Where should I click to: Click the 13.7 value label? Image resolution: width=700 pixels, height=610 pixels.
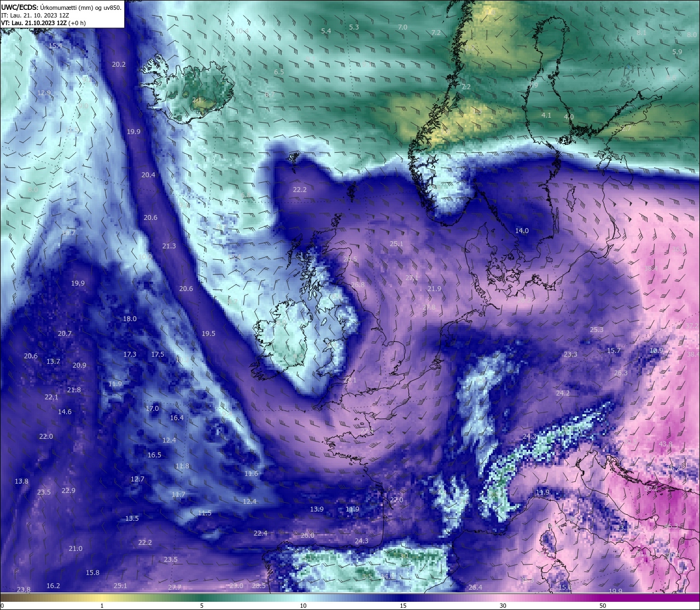coord(53,362)
